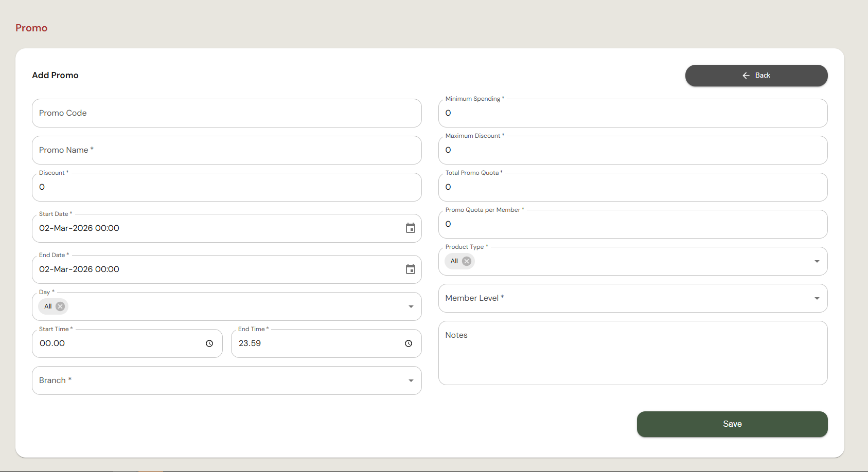The height and width of the screenshot is (472, 868).
Task: Open the Branch select field
Action: pyautogui.click(x=227, y=380)
